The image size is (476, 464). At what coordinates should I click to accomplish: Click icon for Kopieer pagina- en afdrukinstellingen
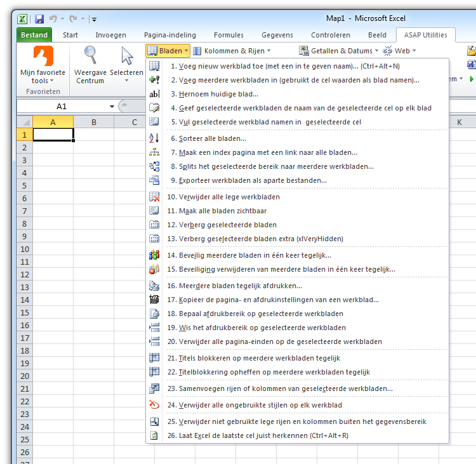click(x=154, y=300)
